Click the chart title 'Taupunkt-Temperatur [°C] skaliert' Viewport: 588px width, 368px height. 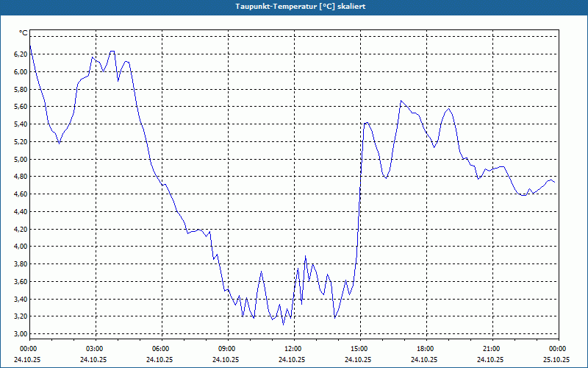click(301, 7)
